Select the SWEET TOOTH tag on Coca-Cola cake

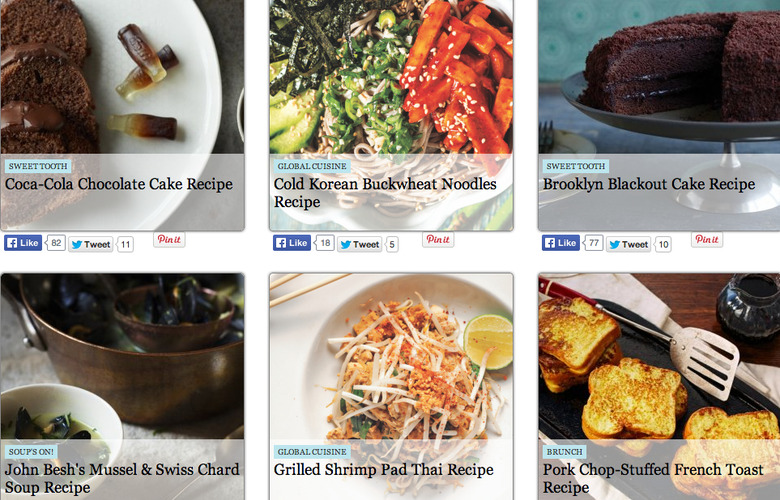click(38, 166)
